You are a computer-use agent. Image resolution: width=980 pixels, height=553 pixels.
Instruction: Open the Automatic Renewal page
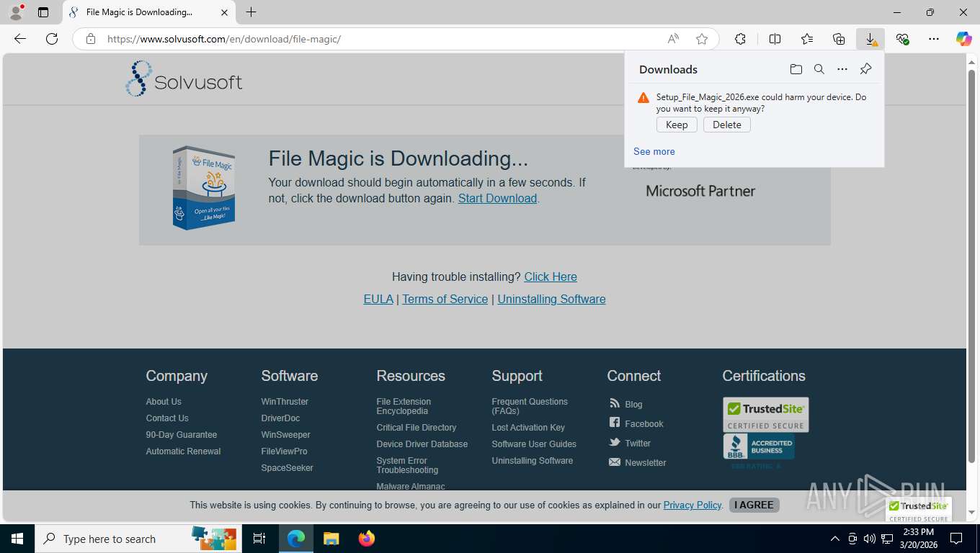click(x=183, y=451)
